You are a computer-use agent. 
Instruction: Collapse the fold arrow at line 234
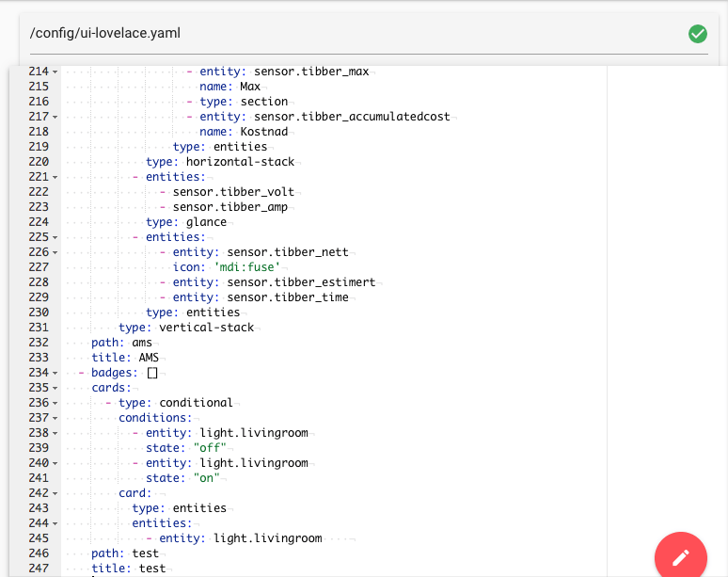pos(55,373)
